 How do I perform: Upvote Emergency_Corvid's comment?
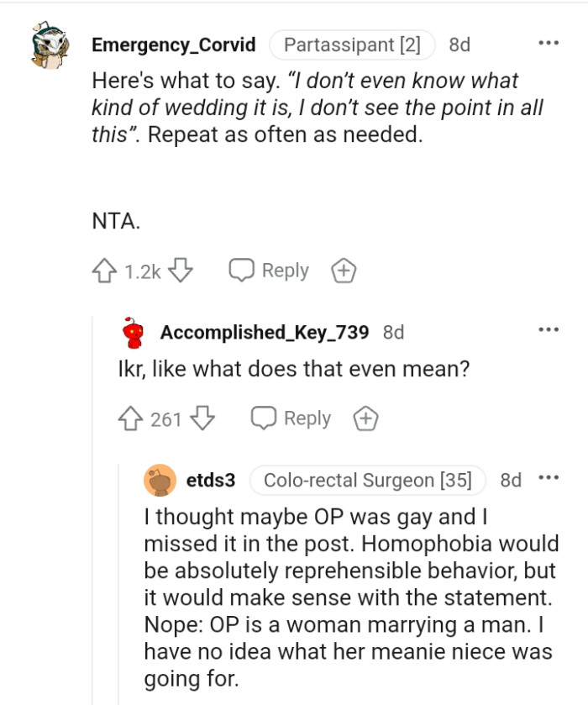pyautogui.click(x=103, y=270)
